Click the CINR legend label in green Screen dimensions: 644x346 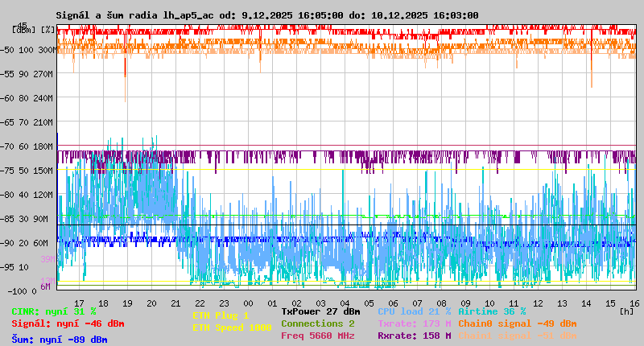click(x=53, y=311)
